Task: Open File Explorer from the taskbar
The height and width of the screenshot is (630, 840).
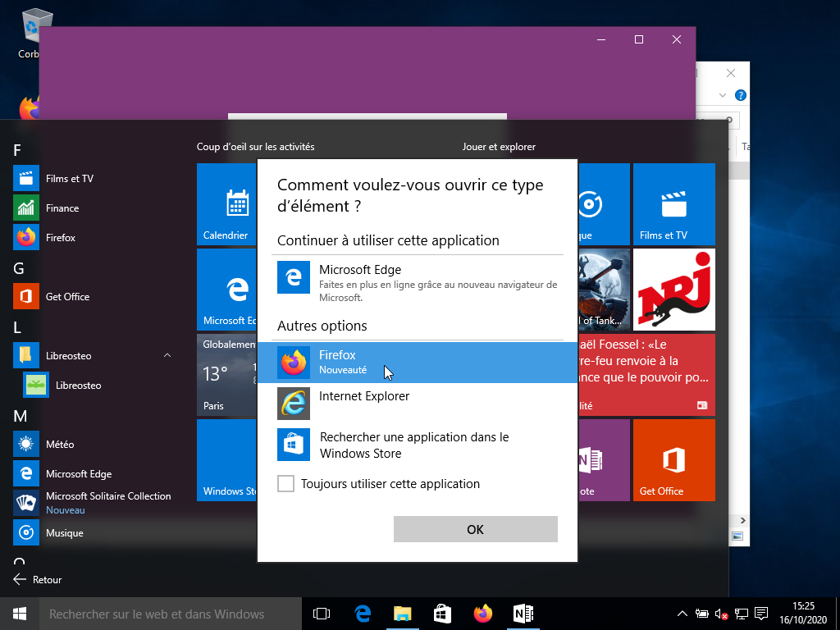Action: pyautogui.click(x=402, y=614)
